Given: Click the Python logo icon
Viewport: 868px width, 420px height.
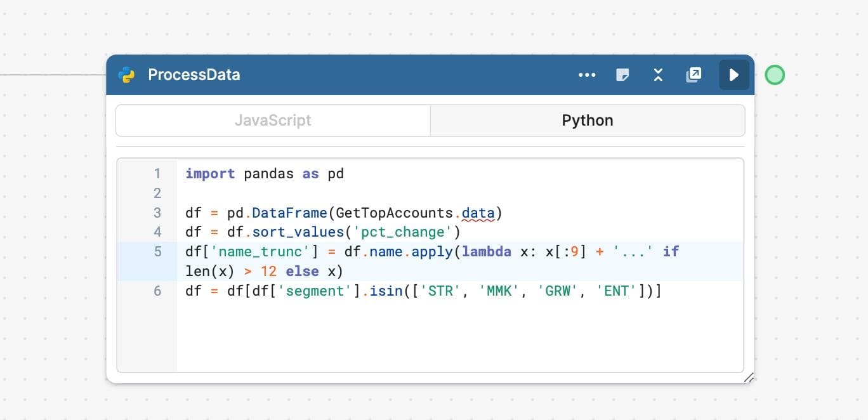Looking at the screenshot, I should click(126, 75).
